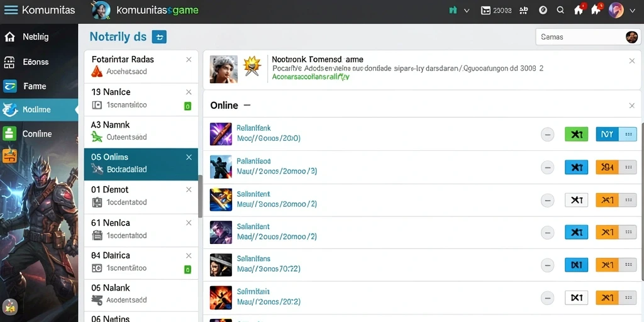
Task: Focus the Samas search input field
Action: click(x=587, y=37)
